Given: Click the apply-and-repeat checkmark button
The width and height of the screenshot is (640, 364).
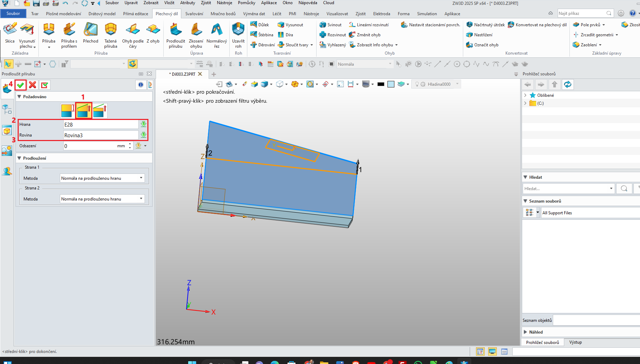Looking at the screenshot, I should (45, 85).
